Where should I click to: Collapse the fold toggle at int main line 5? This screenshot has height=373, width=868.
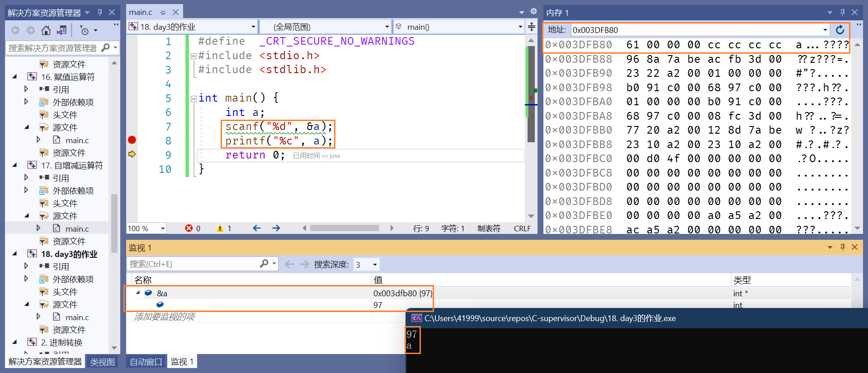click(193, 98)
